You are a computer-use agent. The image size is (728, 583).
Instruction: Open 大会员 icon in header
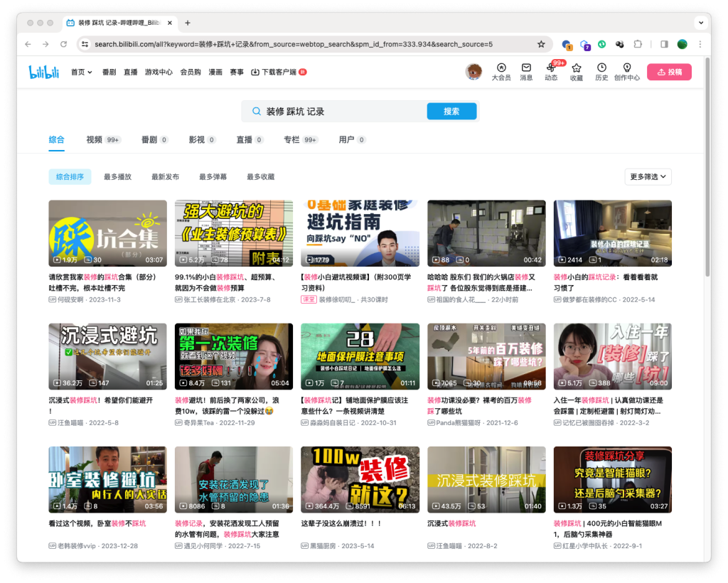pos(500,68)
